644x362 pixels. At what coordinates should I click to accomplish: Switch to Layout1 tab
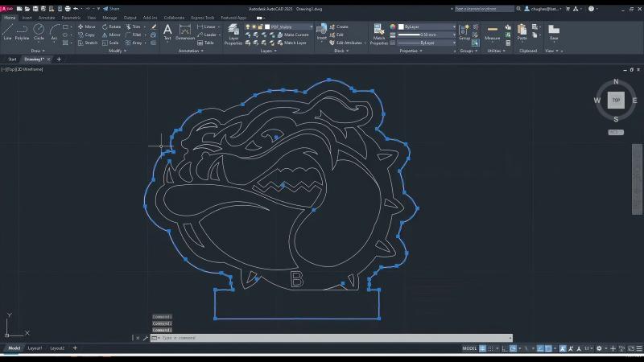click(x=35, y=348)
